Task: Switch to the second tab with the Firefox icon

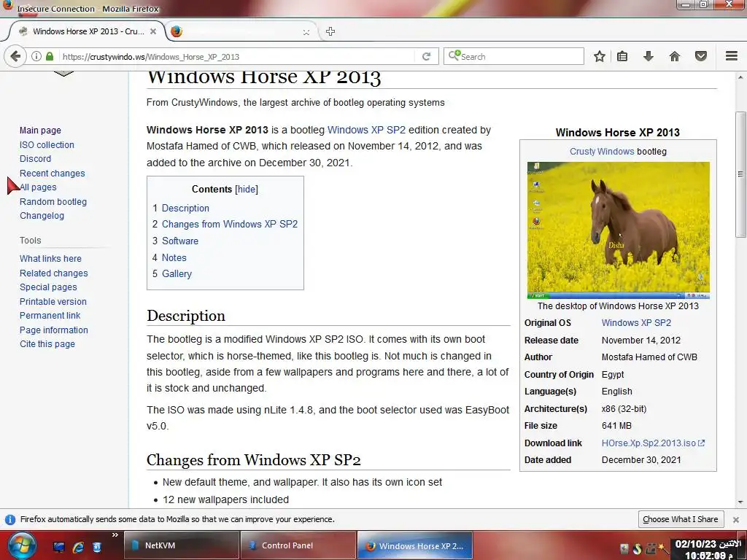Action: 242,31
